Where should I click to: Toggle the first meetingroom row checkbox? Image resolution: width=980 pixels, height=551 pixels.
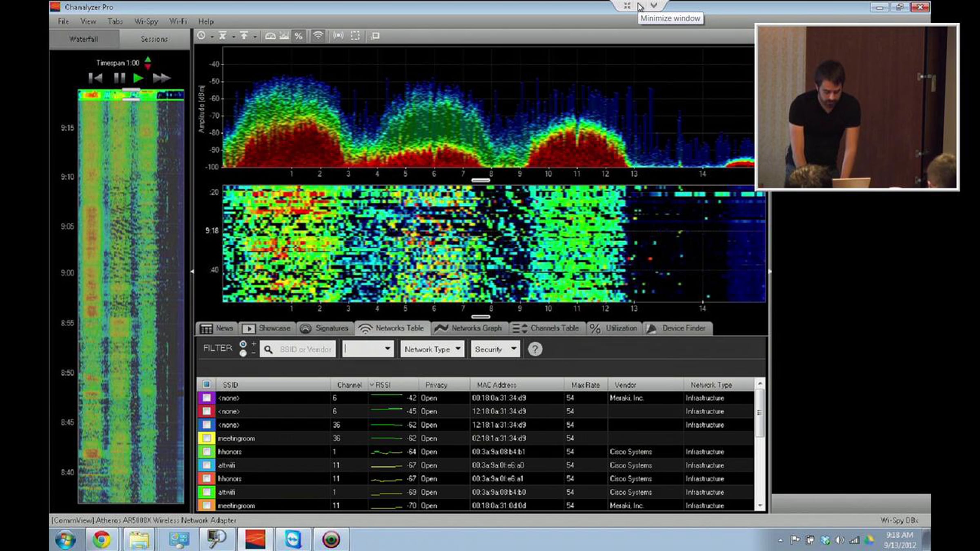(207, 438)
